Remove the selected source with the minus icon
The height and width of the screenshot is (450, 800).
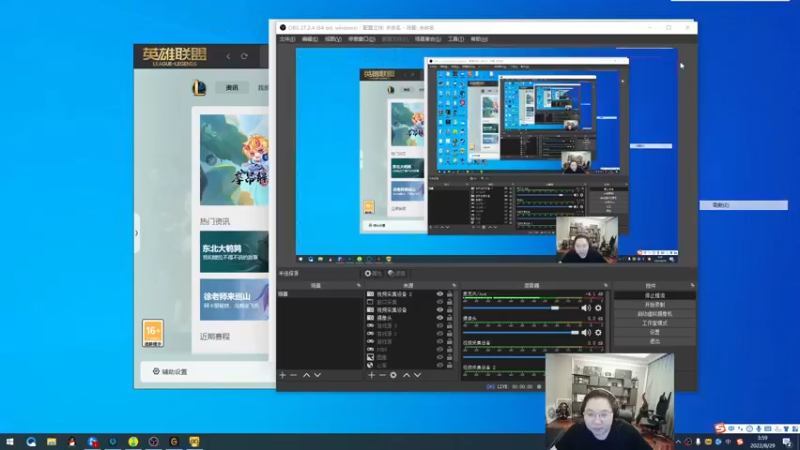click(x=382, y=375)
